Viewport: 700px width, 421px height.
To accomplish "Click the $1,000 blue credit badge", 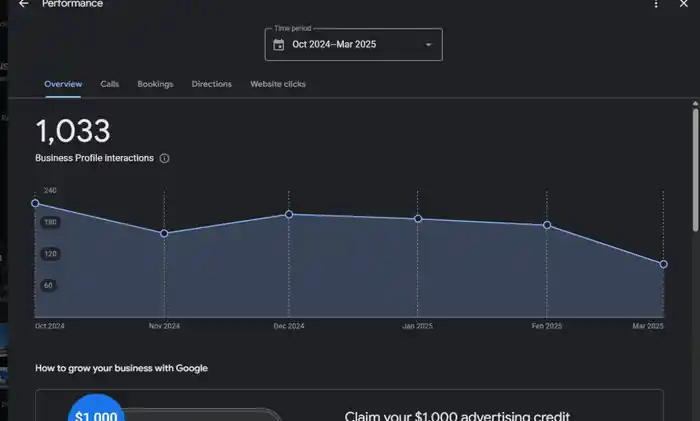I will pyautogui.click(x=96, y=408).
